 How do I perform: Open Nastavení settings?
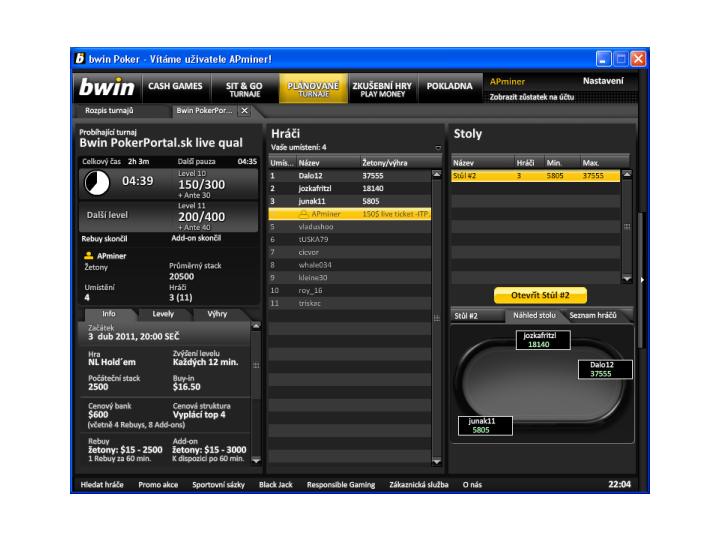tap(603, 81)
